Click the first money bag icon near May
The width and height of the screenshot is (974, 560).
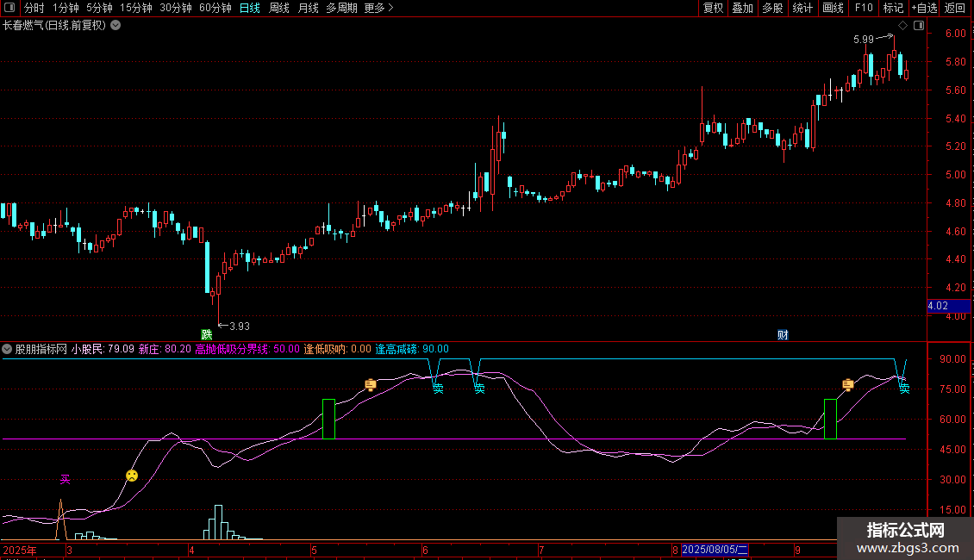pyautogui.click(x=371, y=385)
